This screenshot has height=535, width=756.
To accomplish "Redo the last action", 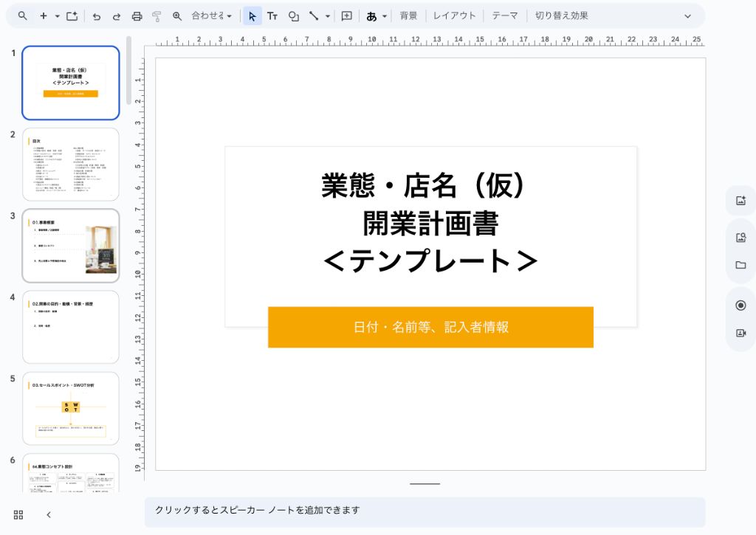I will [117, 15].
